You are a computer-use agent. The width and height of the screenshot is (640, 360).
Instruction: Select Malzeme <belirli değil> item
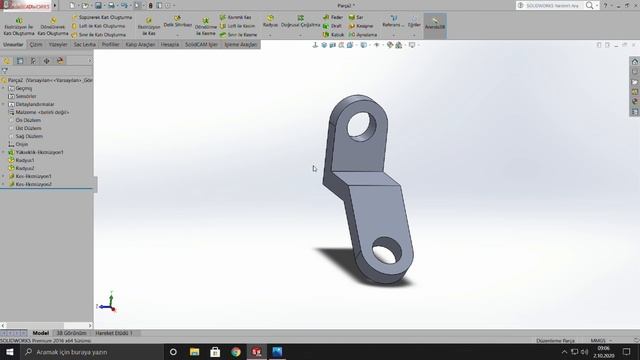click(x=42, y=112)
